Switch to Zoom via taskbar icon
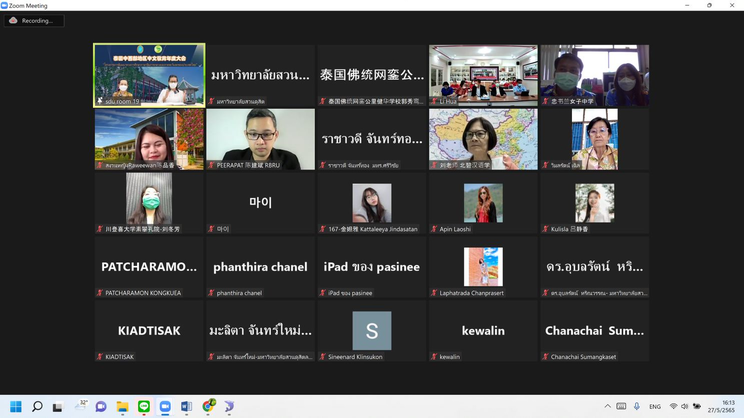744x418 pixels. pyautogui.click(x=165, y=407)
